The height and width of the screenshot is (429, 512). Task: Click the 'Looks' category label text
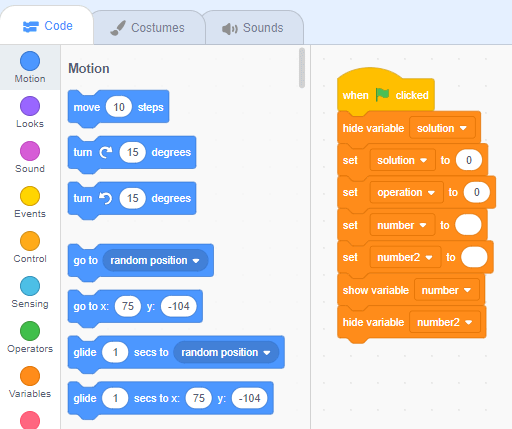30,124
